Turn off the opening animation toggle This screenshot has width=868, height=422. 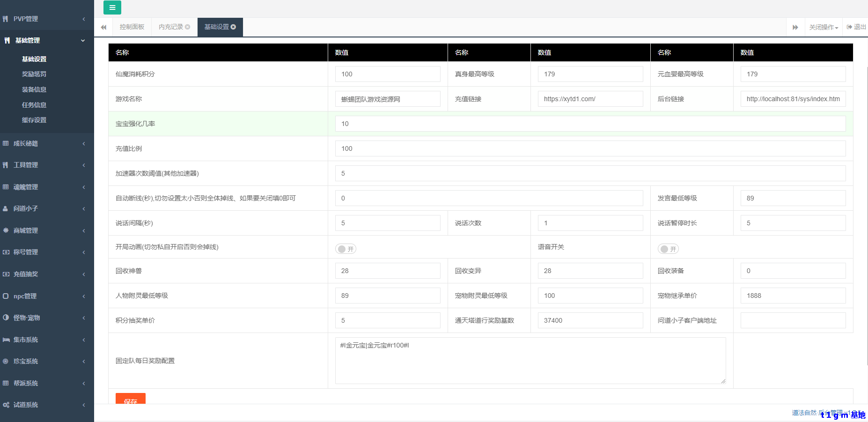point(346,249)
